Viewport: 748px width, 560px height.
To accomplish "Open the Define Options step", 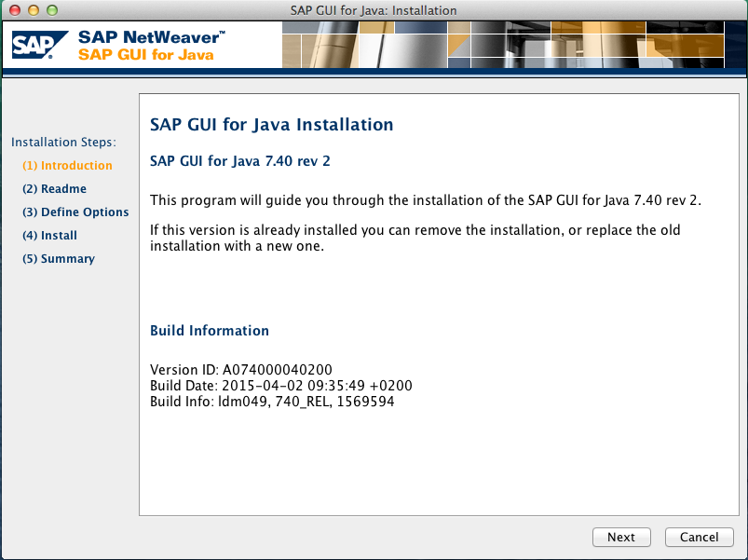I will click(75, 212).
